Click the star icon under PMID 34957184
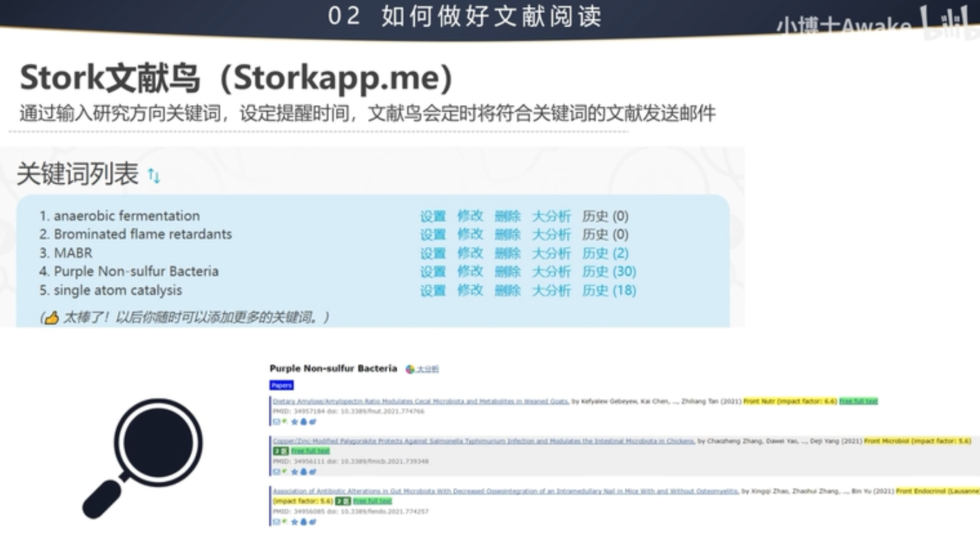This screenshot has height=533, width=980. [x=295, y=422]
